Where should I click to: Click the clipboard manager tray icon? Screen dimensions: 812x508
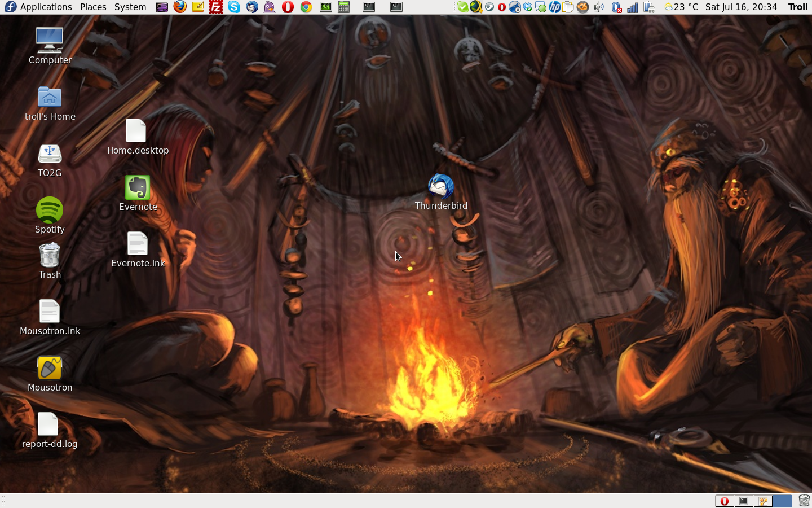[x=568, y=7]
